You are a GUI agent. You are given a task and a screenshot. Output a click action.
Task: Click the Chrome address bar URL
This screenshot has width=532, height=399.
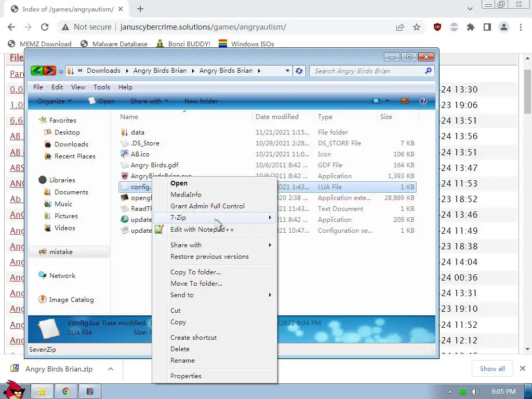(203, 27)
